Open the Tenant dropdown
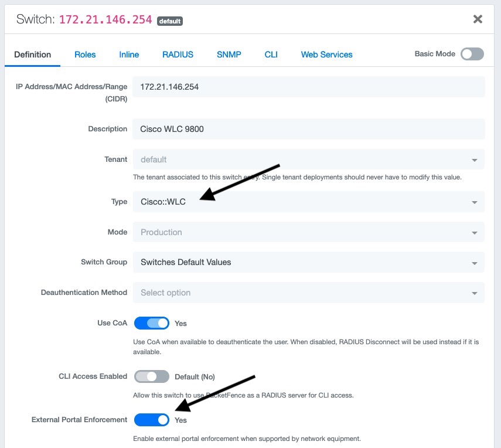 pyautogui.click(x=308, y=159)
